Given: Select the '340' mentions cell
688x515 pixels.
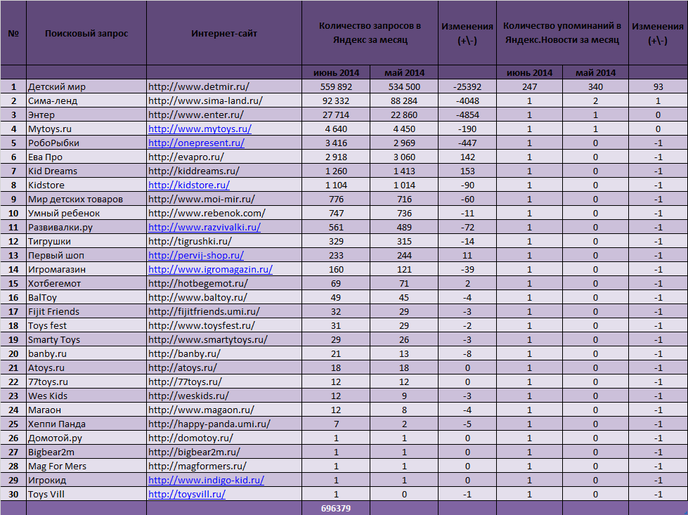Looking at the screenshot, I should [595, 87].
